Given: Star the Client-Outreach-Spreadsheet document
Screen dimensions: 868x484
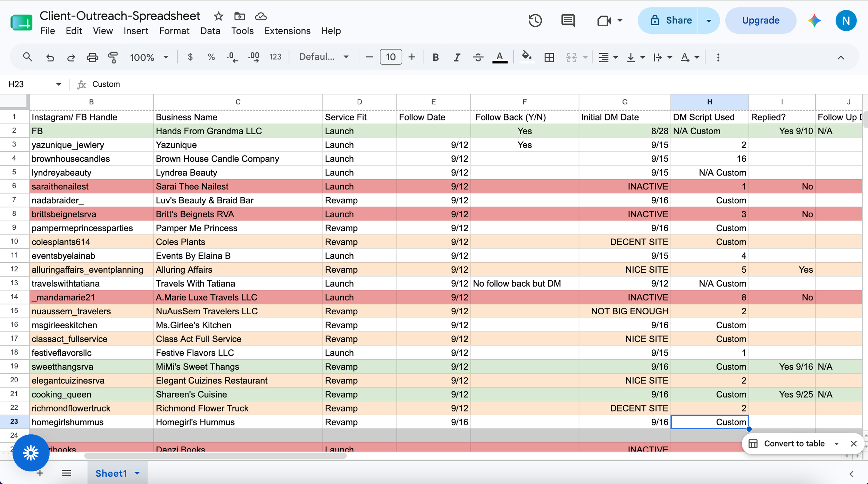Looking at the screenshot, I should coord(218,16).
